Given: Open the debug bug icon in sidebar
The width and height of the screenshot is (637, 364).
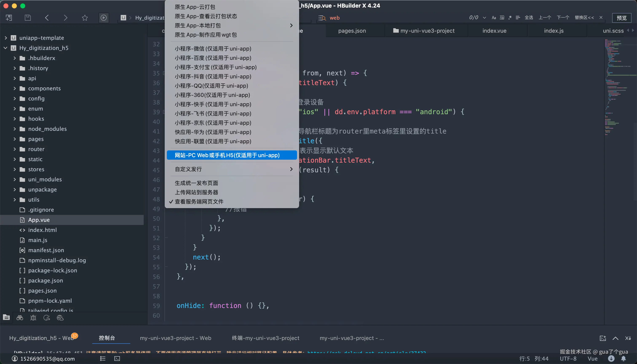Looking at the screenshot, I should click(x=33, y=318).
